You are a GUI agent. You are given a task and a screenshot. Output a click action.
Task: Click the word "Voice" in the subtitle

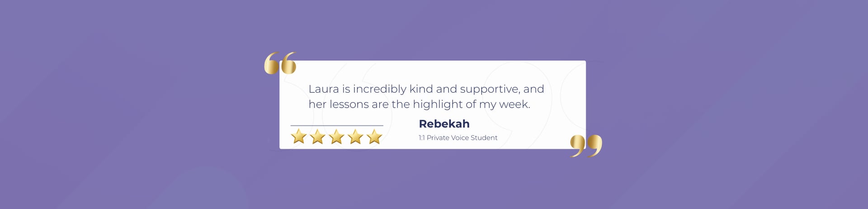(x=459, y=138)
